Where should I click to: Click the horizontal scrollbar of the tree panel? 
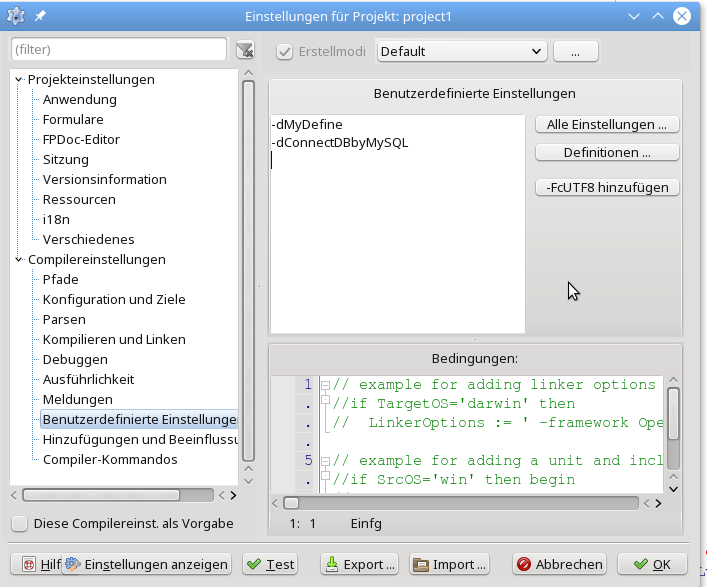pyautogui.click(x=100, y=494)
